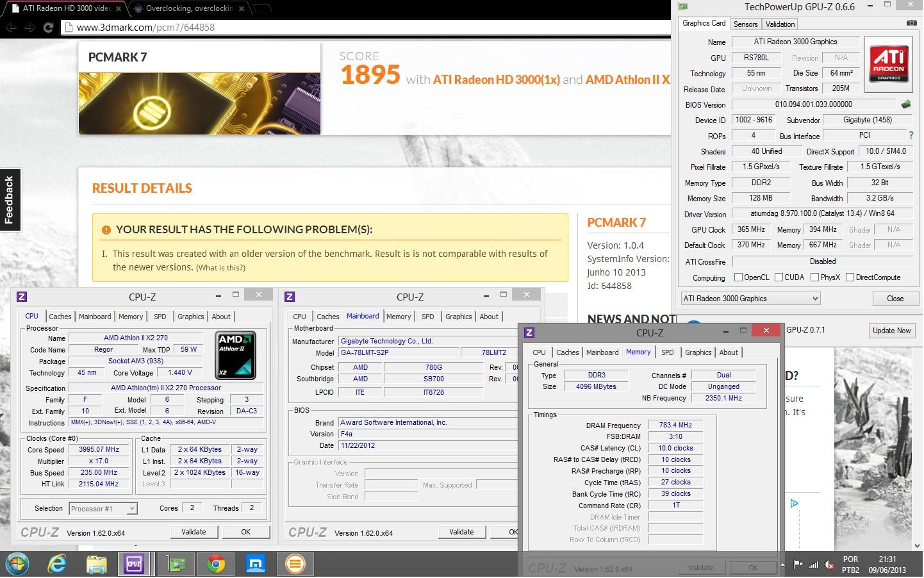Click the GPU-Z camera screenshot icon
924x578 pixels.
[x=911, y=23]
